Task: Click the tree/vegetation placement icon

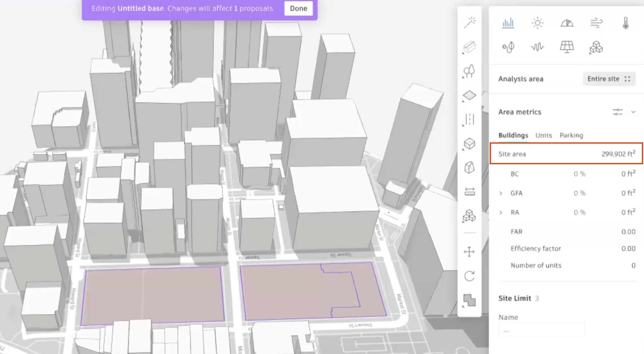Action: click(x=470, y=71)
